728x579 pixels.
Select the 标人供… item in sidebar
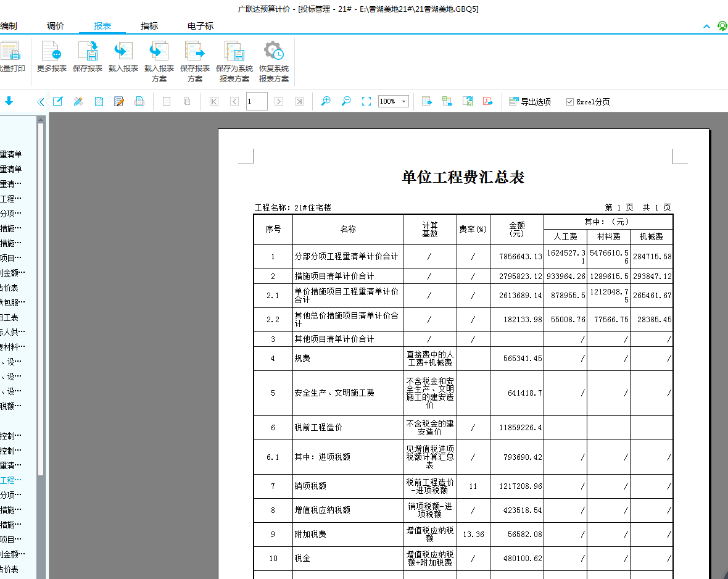[x=12, y=332]
